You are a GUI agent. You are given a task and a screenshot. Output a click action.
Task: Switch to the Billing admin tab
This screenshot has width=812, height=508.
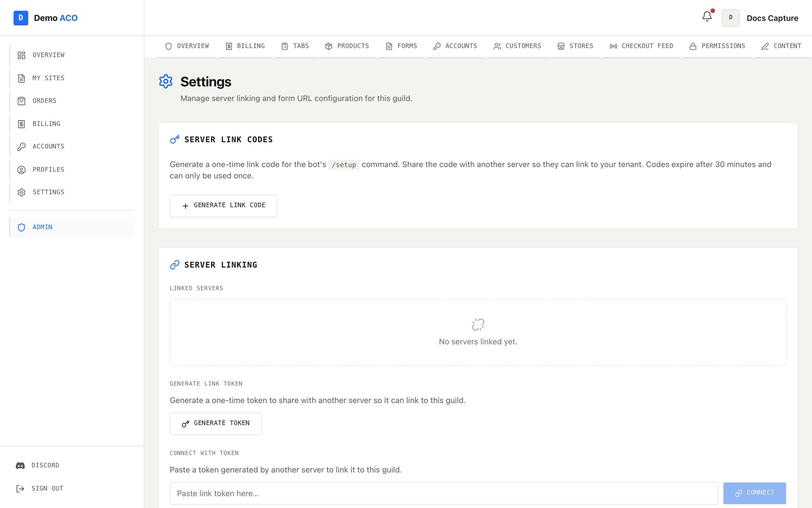(245, 46)
